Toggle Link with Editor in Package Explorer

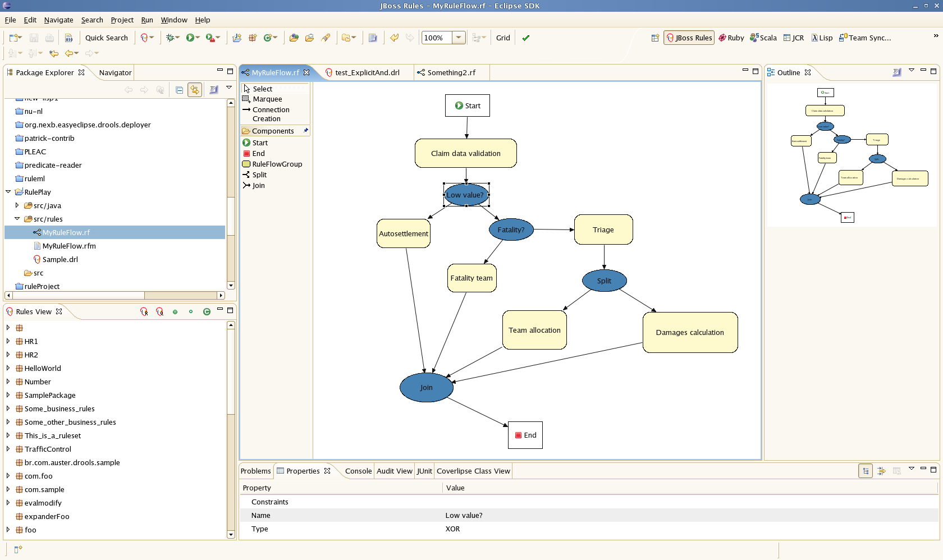195,90
